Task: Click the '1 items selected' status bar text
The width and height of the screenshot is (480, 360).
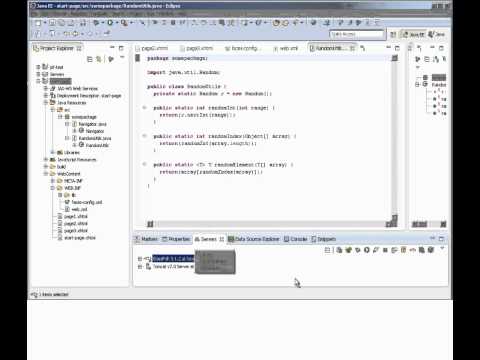Action: (x=53, y=295)
